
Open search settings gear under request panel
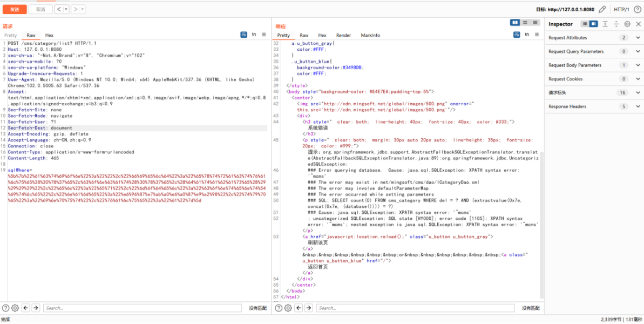click(x=15, y=308)
